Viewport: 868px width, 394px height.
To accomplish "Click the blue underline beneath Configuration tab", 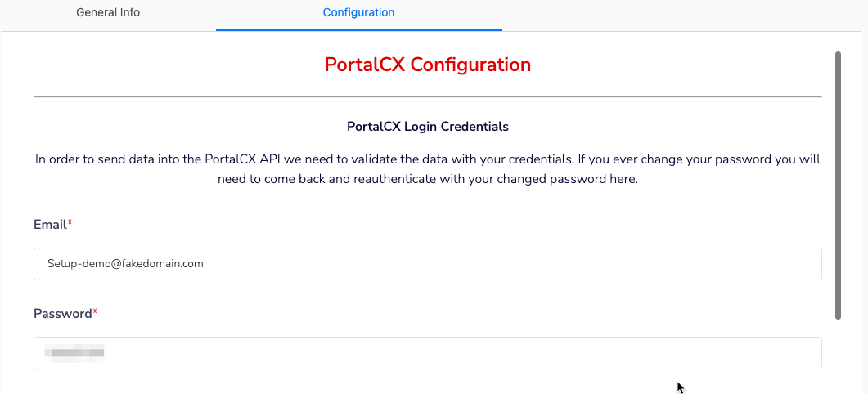I will click(358, 30).
